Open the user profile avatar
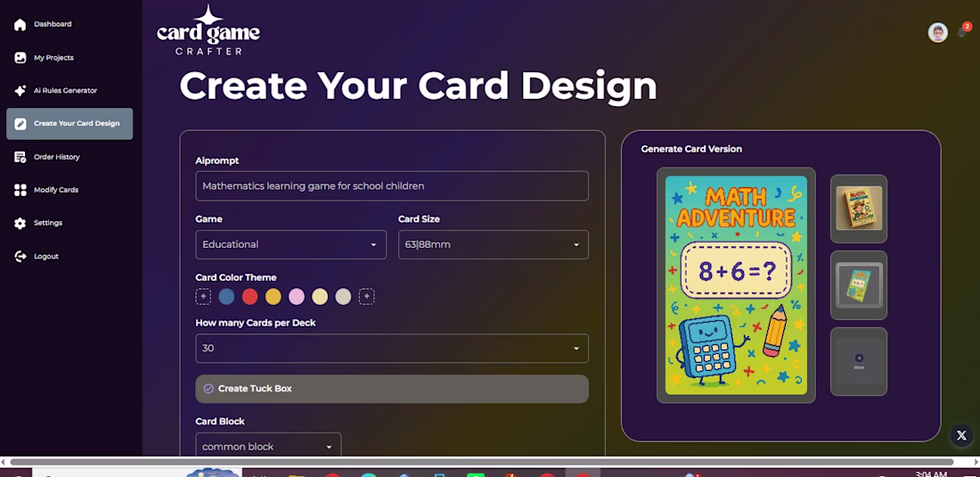Image resolution: width=980 pixels, height=477 pixels. click(x=937, y=32)
